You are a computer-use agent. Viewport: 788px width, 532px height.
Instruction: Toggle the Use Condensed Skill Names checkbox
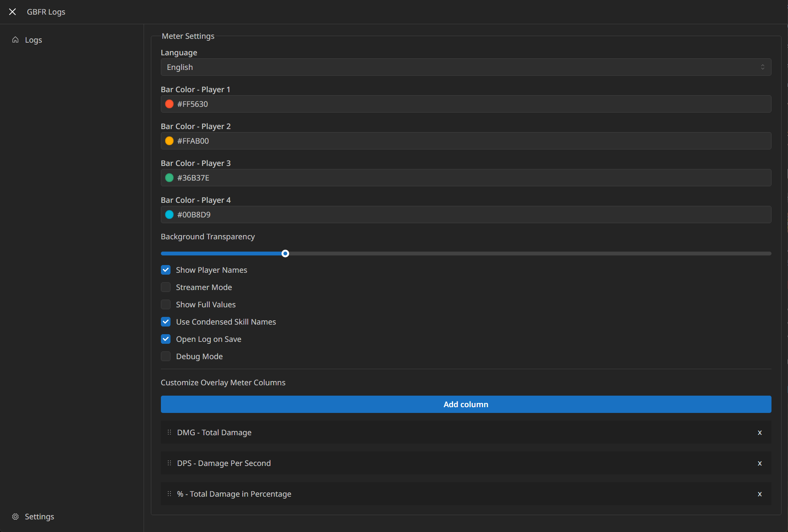(166, 322)
